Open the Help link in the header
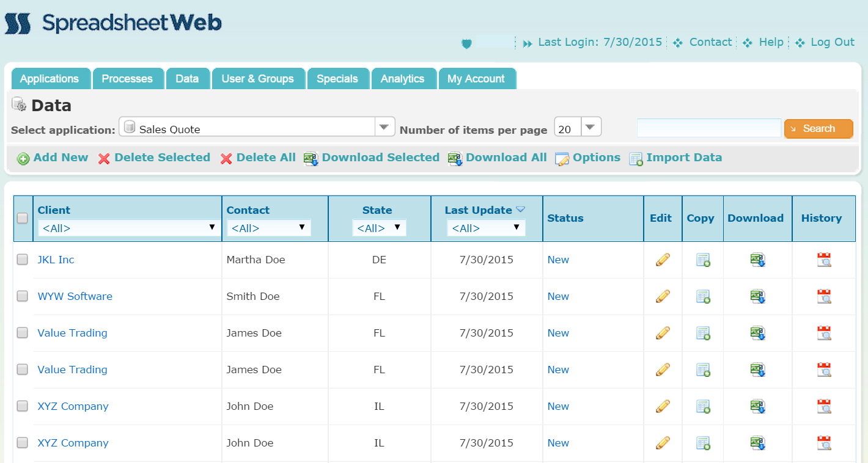868x463 pixels. click(771, 42)
